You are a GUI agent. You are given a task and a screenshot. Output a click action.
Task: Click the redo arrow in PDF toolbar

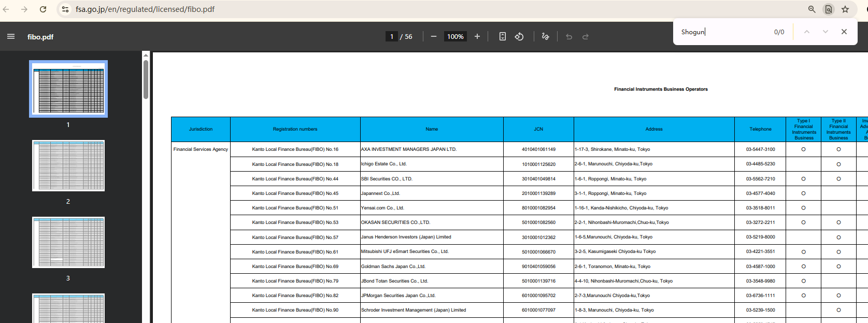click(586, 36)
